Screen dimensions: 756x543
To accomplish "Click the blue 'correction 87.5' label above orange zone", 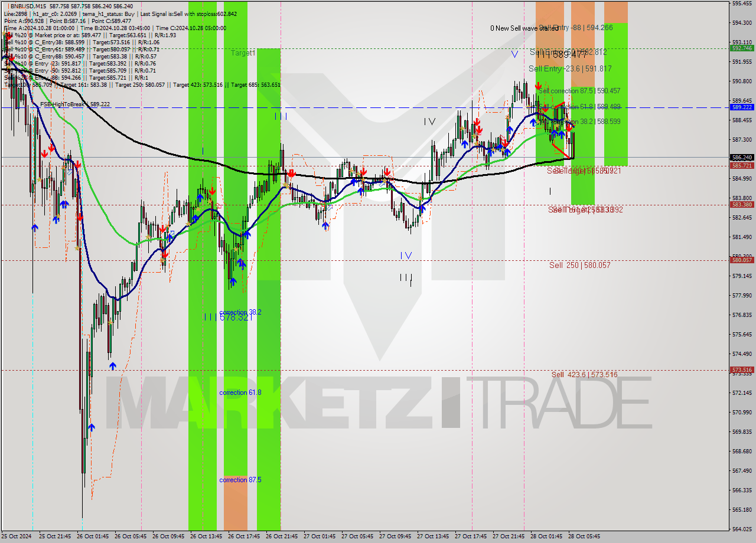I will click(240, 480).
